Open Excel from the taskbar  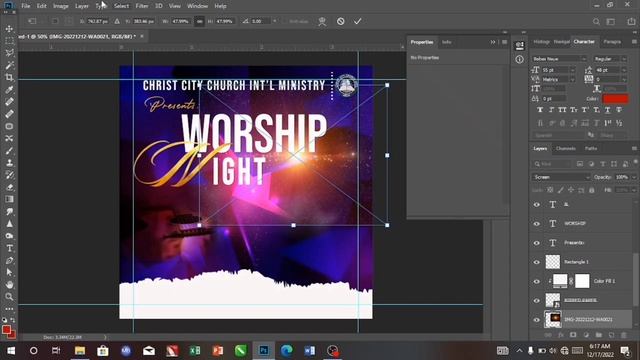pyautogui.click(x=195, y=351)
